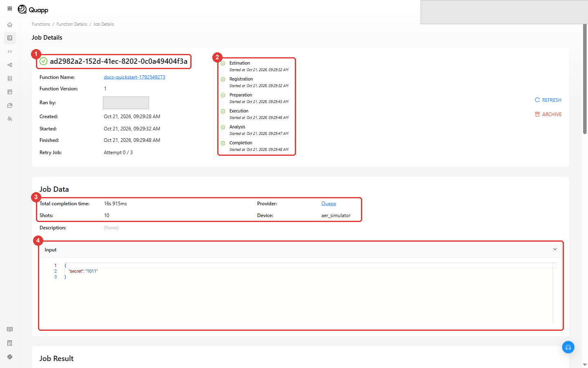Click the aer_simulator device value
588x368 pixels.
pos(336,215)
